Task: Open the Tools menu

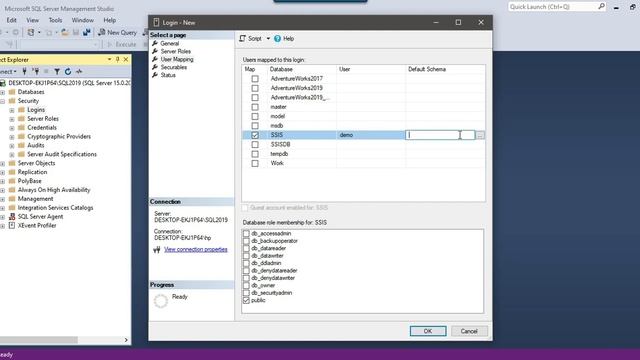Action: [x=55, y=20]
